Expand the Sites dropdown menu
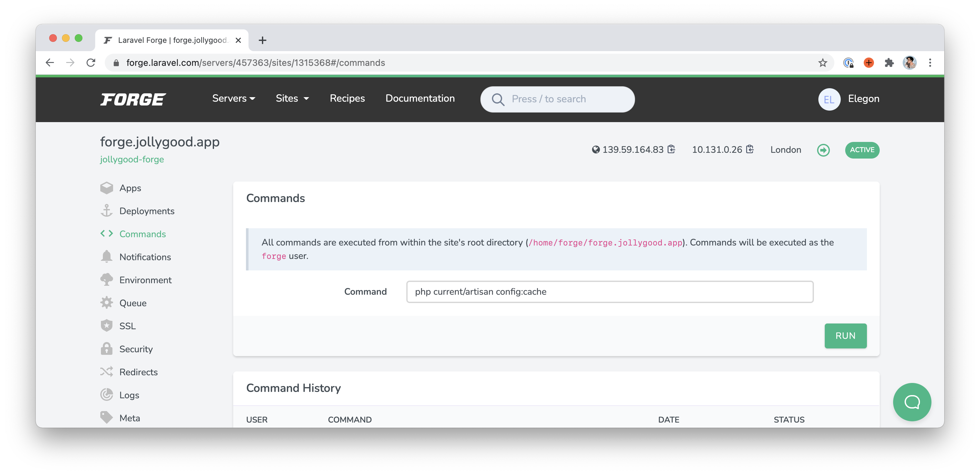Screen dimensions: 980x475 click(293, 98)
